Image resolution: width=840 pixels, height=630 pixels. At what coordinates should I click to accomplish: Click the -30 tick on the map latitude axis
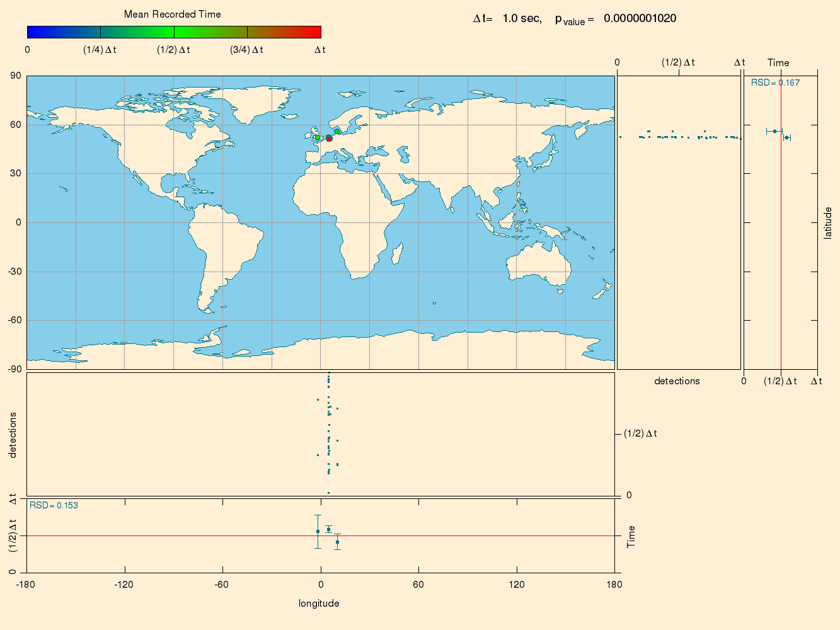14,271
